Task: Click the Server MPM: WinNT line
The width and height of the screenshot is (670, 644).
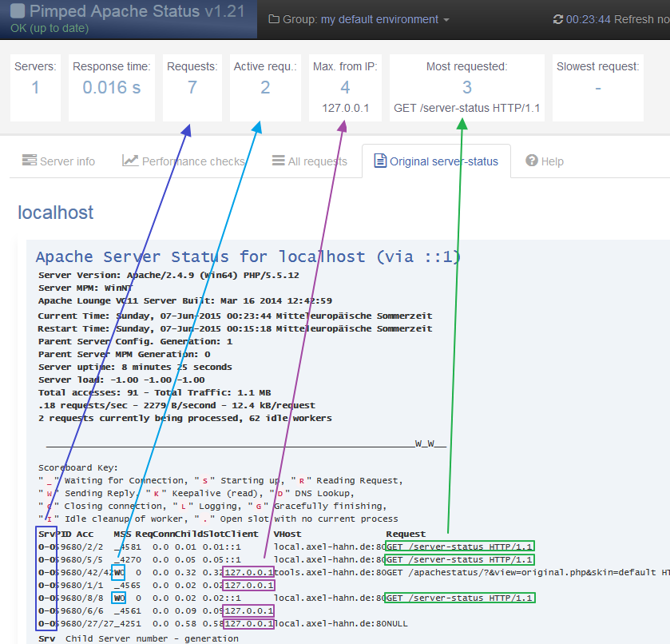Action: coord(85,288)
